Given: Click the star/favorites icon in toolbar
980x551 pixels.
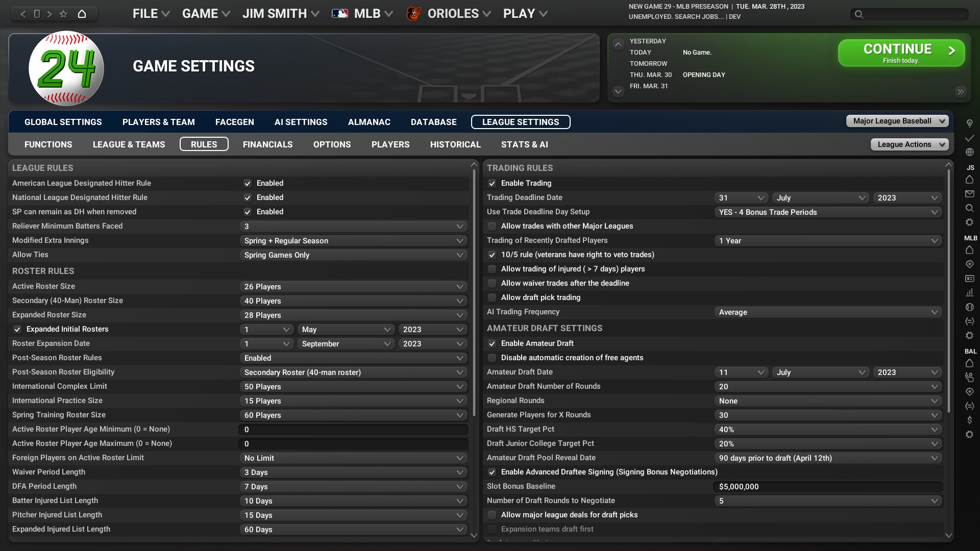Looking at the screenshot, I should click(64, 13).
